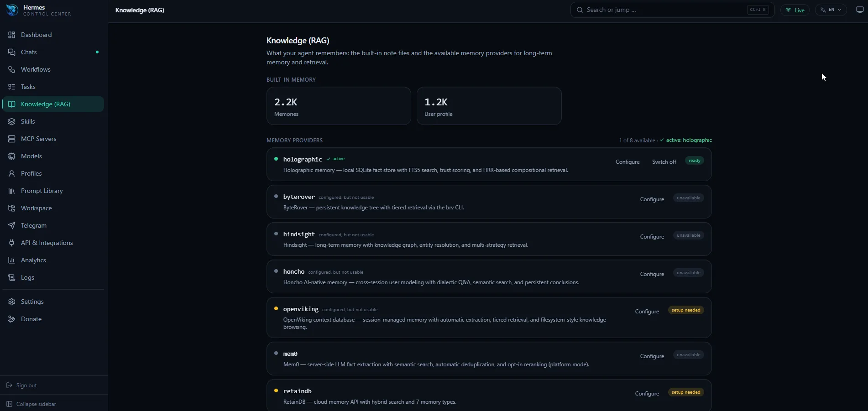
Task: Click the 1.2K User profile card
Action: [489, 106]
